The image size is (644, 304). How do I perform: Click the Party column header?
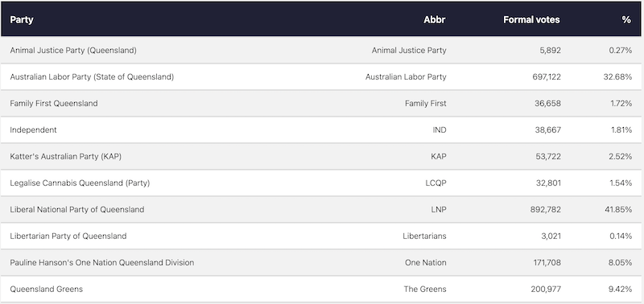[x=22, y=19]
